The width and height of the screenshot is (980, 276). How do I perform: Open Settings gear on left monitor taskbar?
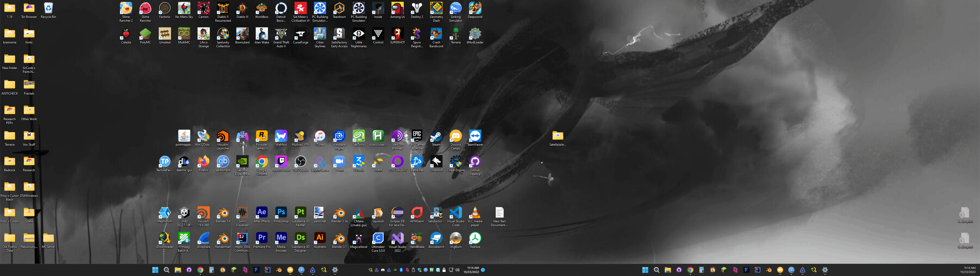(x=335, y=270)
